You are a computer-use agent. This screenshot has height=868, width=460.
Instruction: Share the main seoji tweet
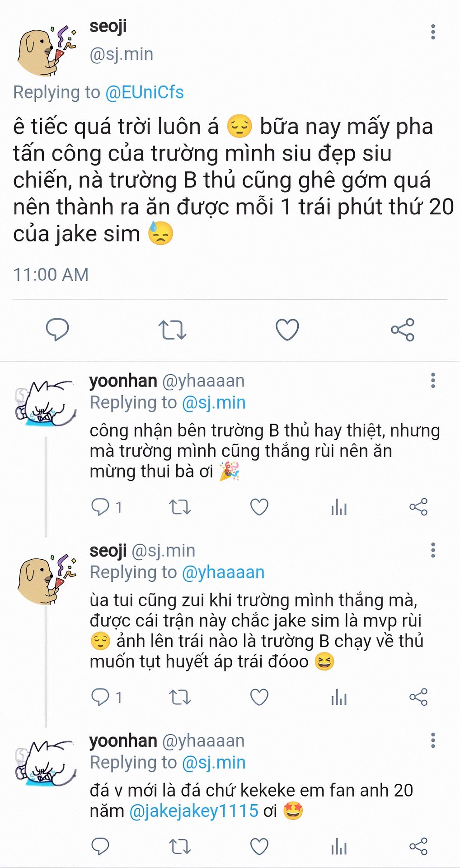click(403, 330)
